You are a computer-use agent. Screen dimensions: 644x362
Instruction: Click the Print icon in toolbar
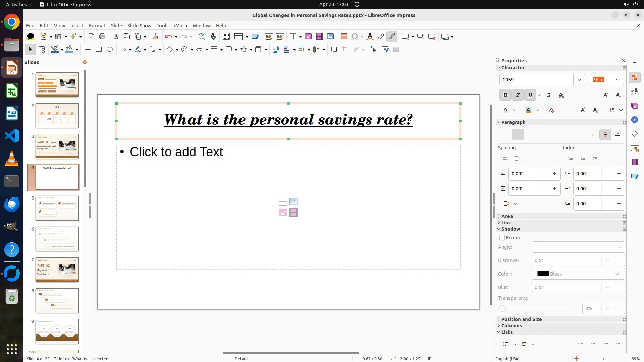pos(102,37)
